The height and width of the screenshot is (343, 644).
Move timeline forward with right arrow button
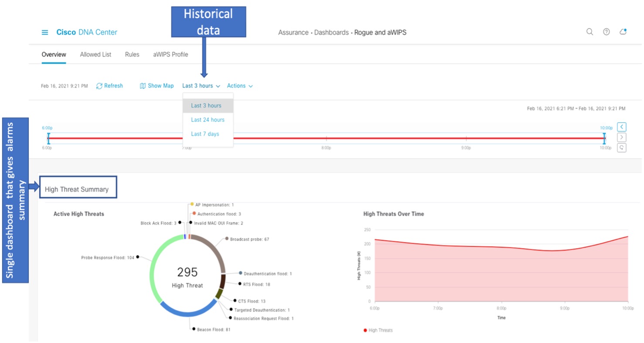click(x=622, y=138)
